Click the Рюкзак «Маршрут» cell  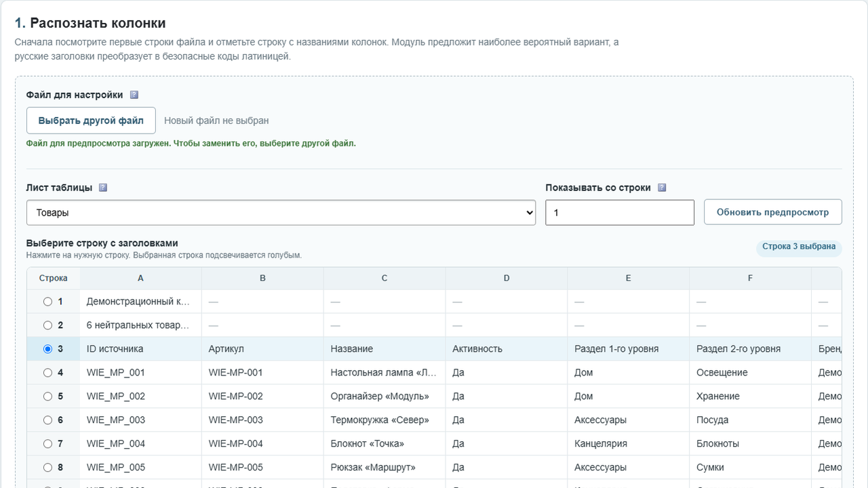[x=384, y=468]
